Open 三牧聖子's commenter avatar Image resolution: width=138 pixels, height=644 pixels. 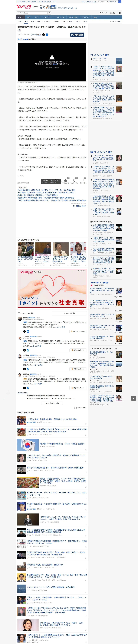(x=20, y=356)
